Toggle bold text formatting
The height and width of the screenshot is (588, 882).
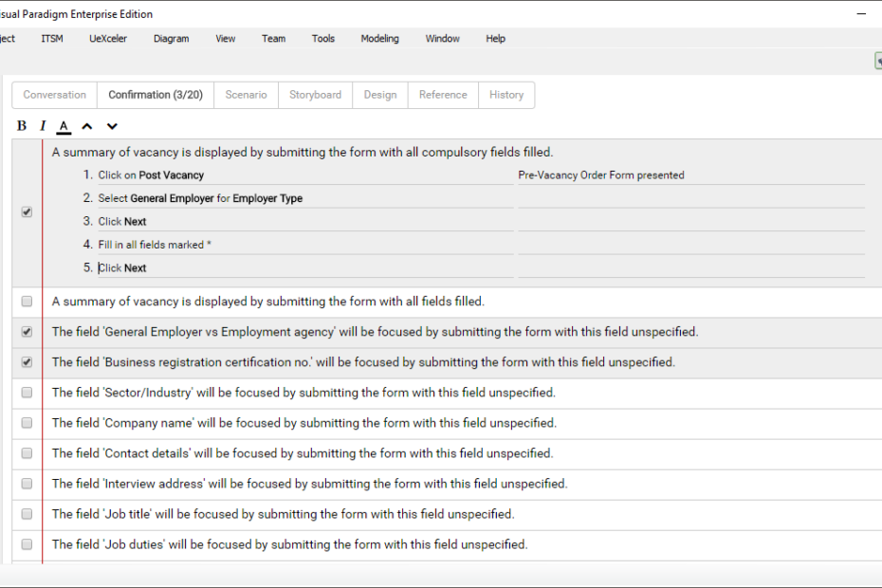coord(22,126)
